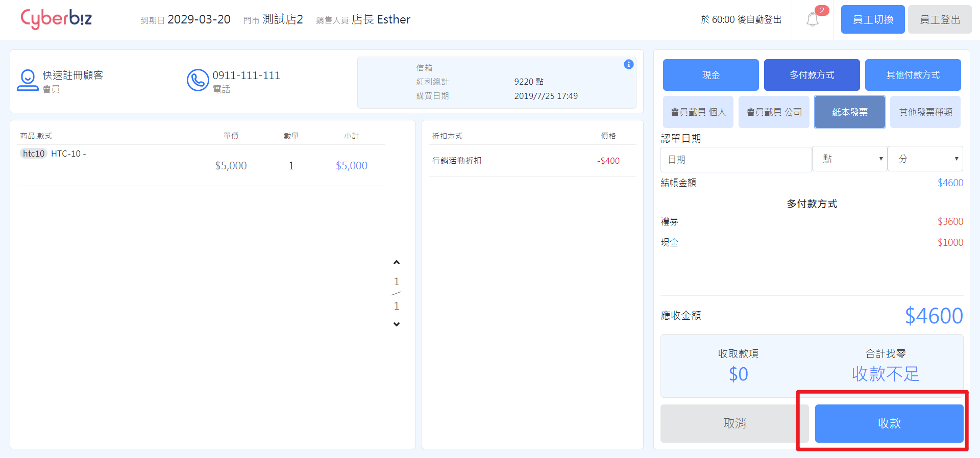The width and height of the screenshot is (980, 458).
Task: Click the quantity 1 for HTC-10
Action: (291, 166)
